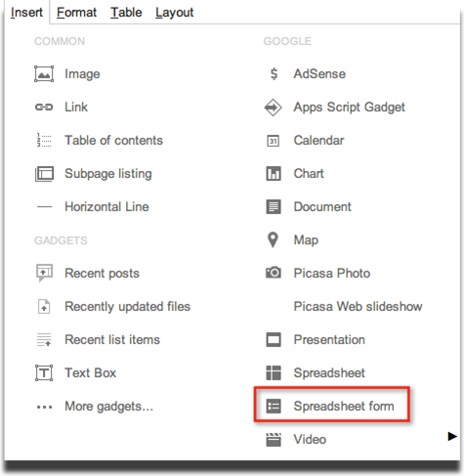The height and width of the screenshot is (476, 464).
Task: Click the Chart bar icon
Action: pos(274,174)
